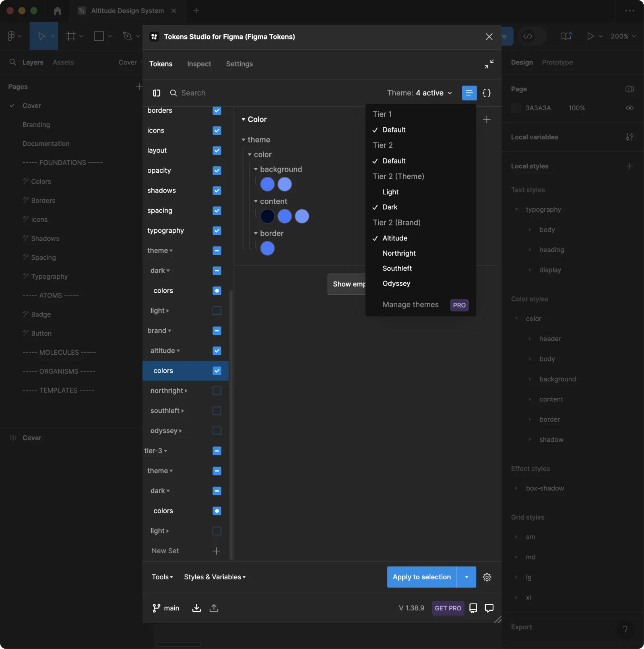
Task: Uncheck the typography token set checkbox
Action: [217, 231]
